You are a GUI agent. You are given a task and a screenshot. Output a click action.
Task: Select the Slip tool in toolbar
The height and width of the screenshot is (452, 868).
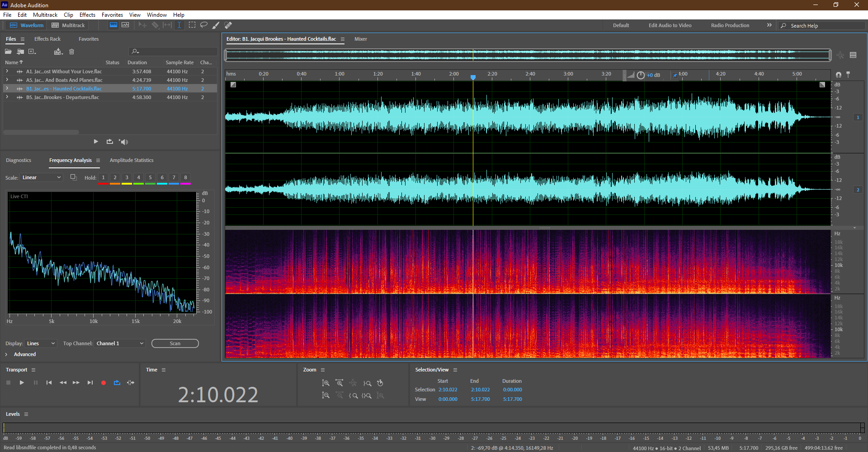167,25
